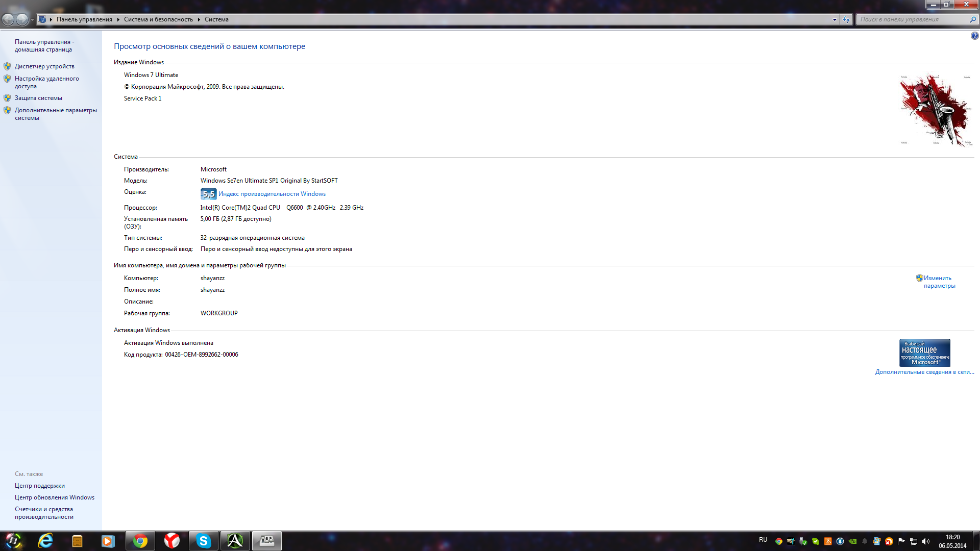Click Show desktop button at taskbar end
The image size is (980, 551).
[976, 541]
